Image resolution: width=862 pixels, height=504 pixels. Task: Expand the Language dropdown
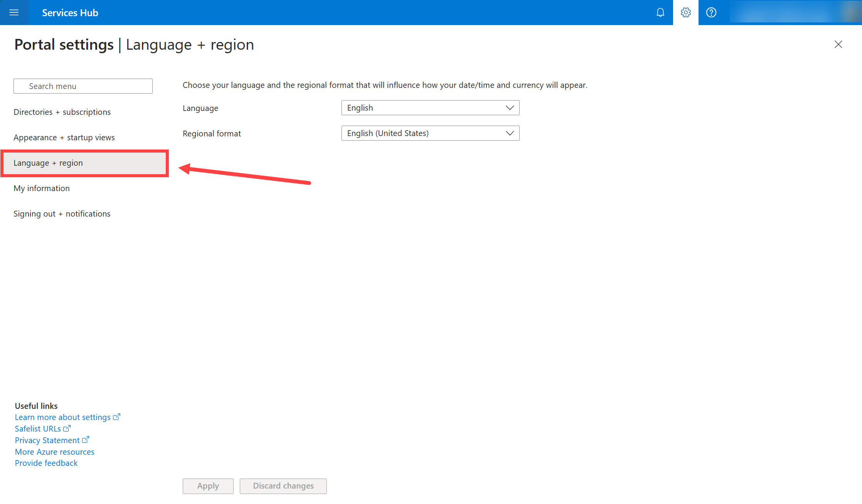pos(430,108)
